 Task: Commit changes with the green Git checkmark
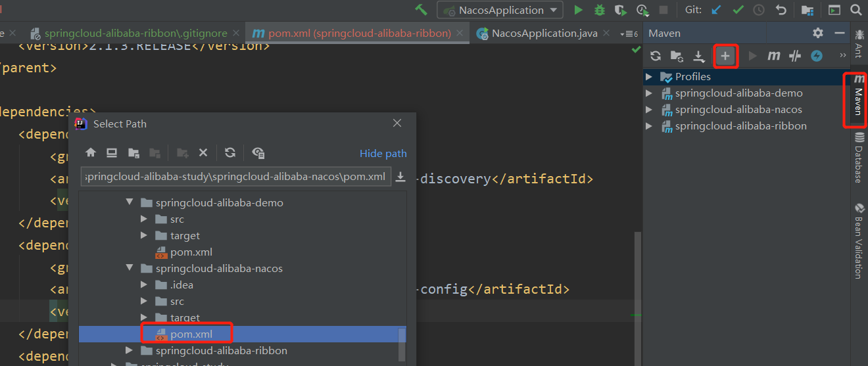(738, 10)
